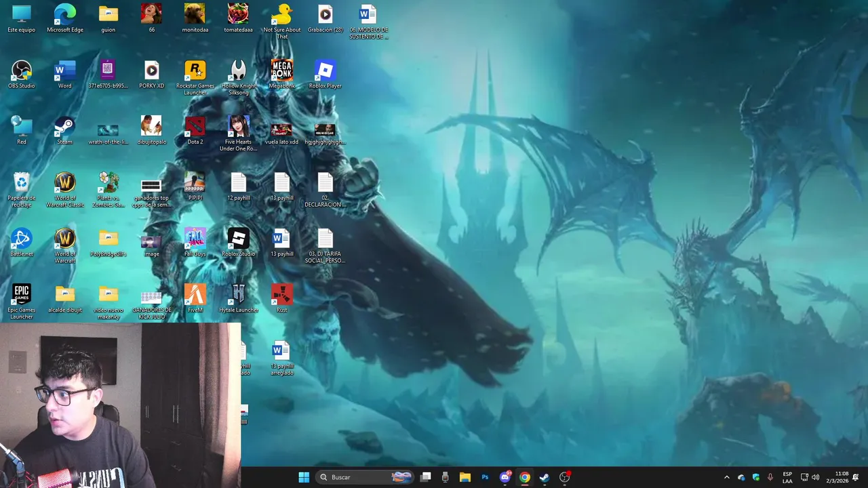
Task: Launch Steam from the desktop icon
Action: pyautogui.click(x=65, y=130)
